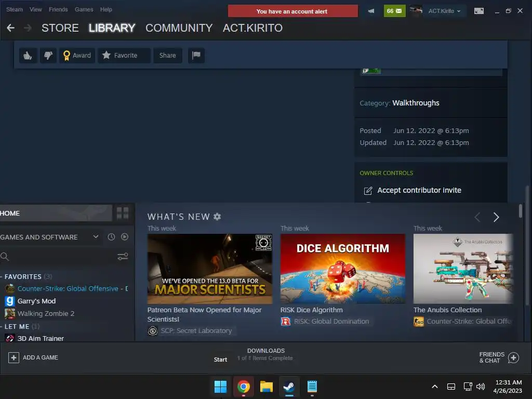This screenshot has width=532, height=399.
Task: Click Patreon Beta Now Opened headline
Action: pyautogui.click(x=204, y=314)
